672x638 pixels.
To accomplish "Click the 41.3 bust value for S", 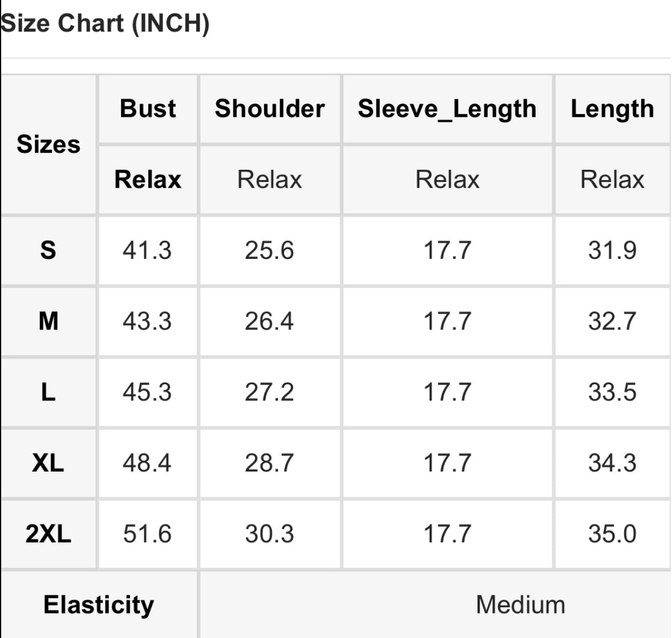I will pyautogui.click(x=147, y=250).
